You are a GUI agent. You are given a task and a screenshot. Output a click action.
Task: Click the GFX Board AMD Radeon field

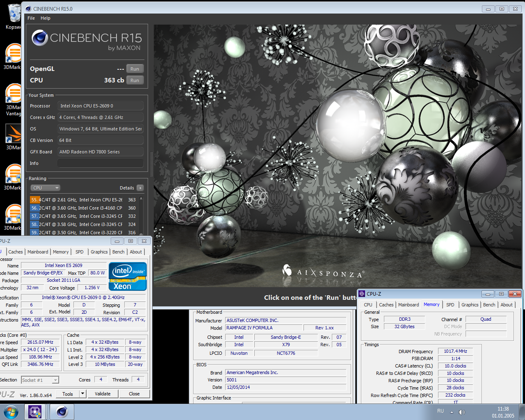100,152
